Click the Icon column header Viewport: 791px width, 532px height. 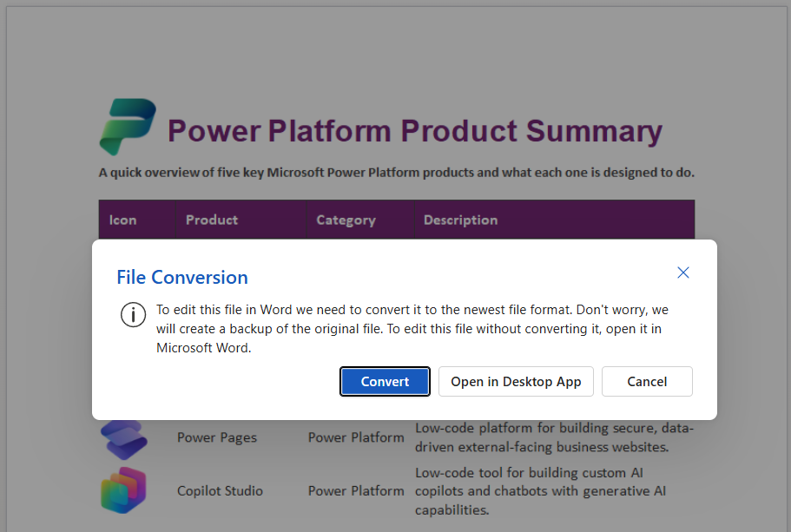(121, 220)
